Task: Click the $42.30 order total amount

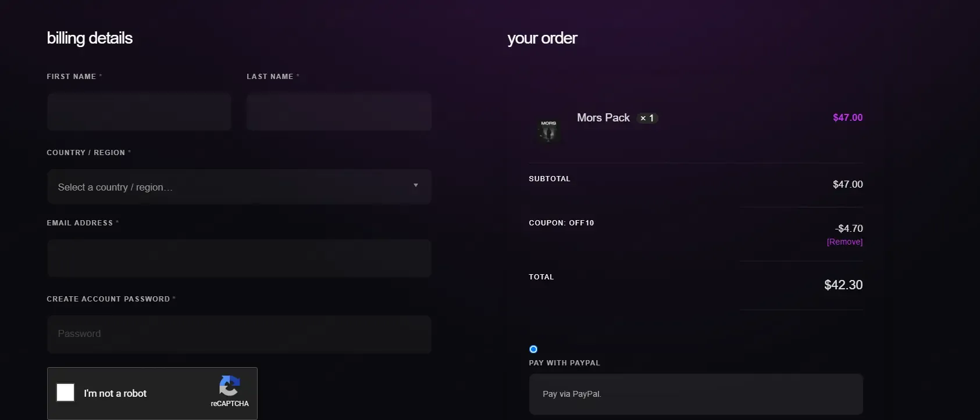Action: coord(843,285)
